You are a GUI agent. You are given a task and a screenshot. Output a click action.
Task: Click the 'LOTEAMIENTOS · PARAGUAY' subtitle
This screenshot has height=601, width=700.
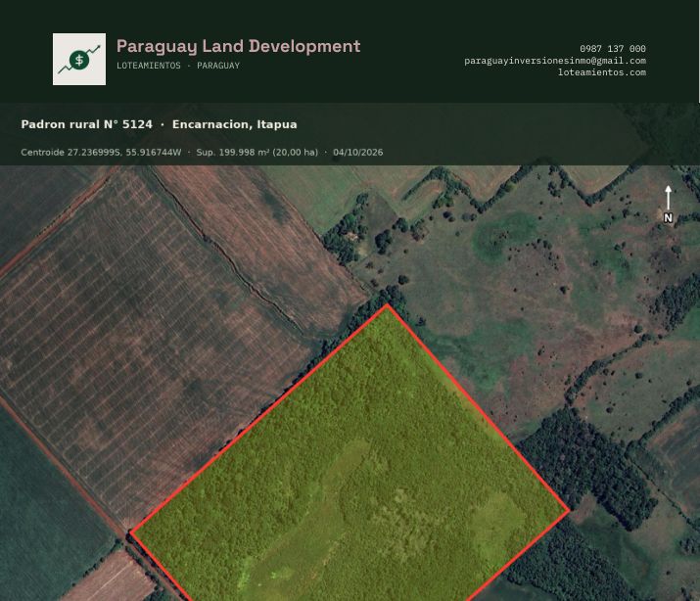pyautogui.click(x=178, y=66)
